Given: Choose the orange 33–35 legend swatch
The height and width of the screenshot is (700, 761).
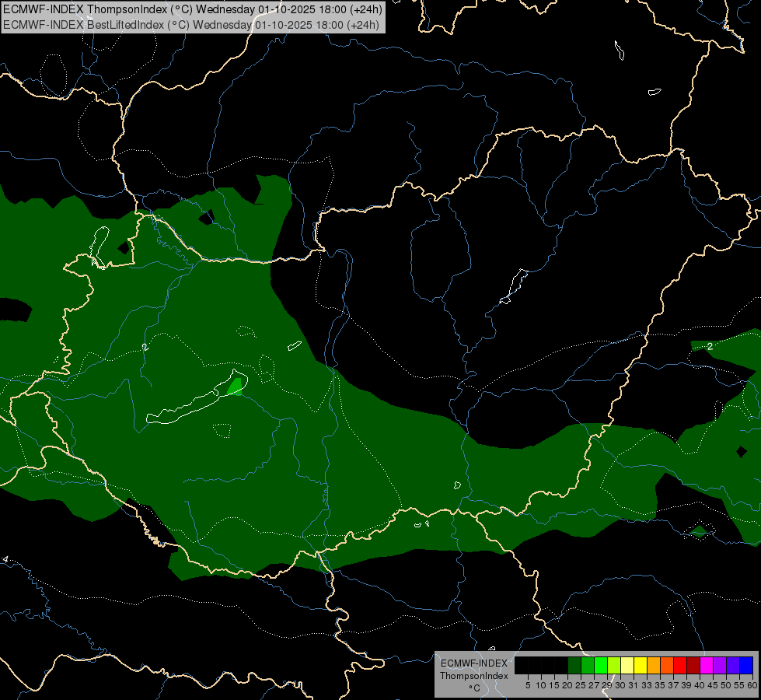Looking at the screenshot, I should point(654,666).
